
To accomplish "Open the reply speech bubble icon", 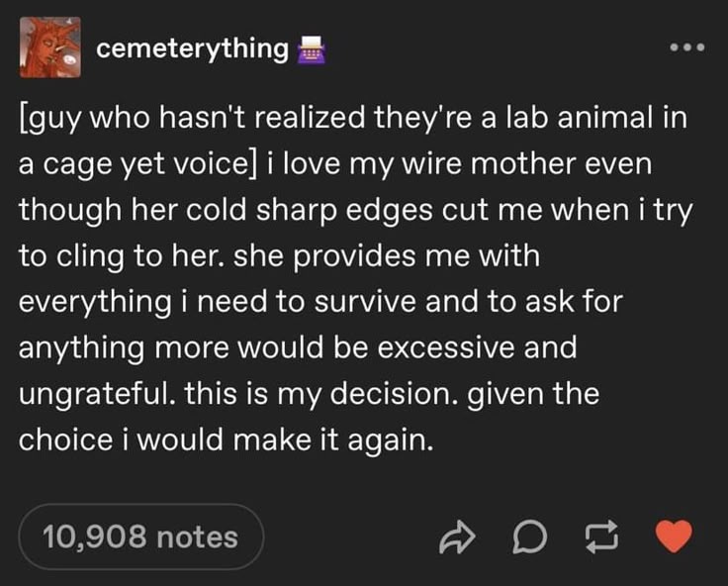I will pyautogui.click(x=530, y=537).
